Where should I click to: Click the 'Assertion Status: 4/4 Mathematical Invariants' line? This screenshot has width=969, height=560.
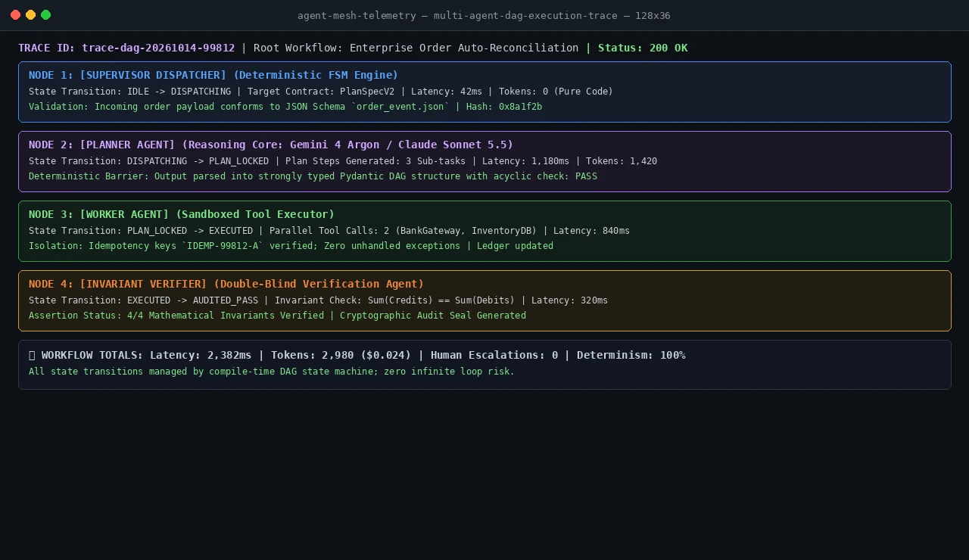coord(277,316)
